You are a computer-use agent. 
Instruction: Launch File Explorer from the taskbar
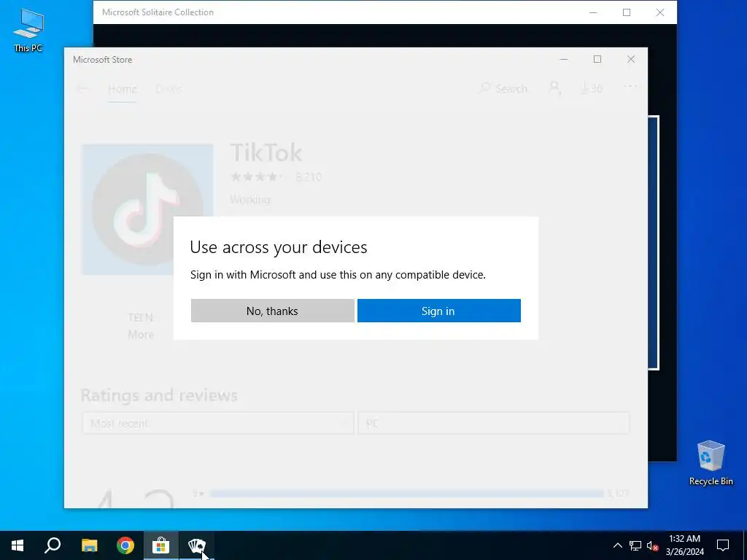[x=89, y=545]
